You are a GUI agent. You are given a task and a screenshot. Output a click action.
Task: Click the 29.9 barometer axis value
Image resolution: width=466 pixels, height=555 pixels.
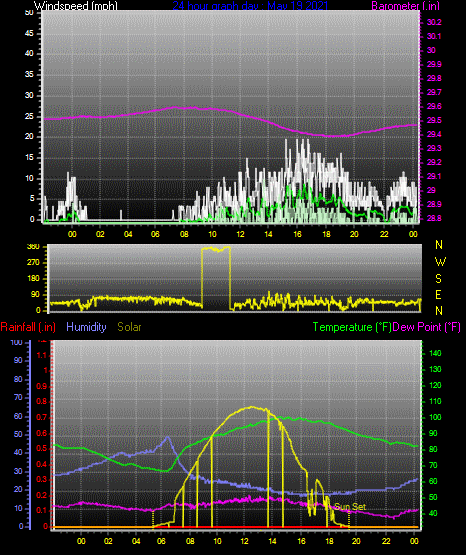coord(434,64)
